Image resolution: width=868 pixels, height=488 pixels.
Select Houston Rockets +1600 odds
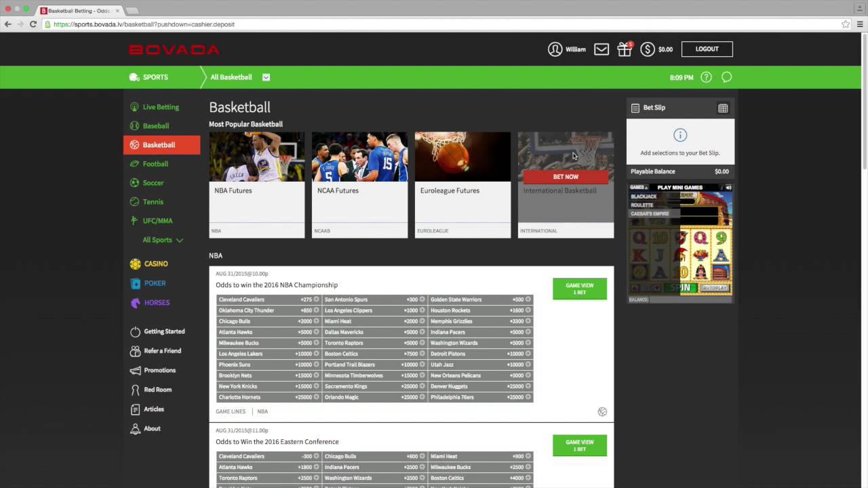[x=481, y=310]
